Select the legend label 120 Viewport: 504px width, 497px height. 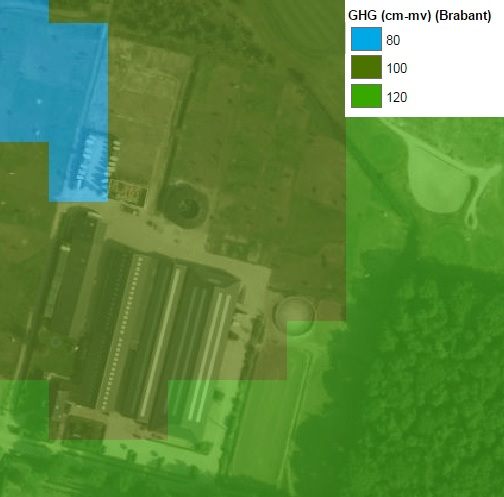coord(397,97)
